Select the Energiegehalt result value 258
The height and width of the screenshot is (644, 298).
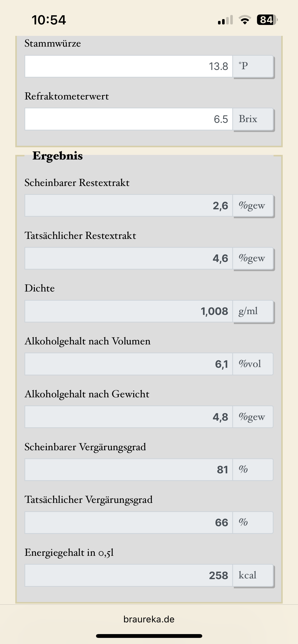(x=129, y=576)
